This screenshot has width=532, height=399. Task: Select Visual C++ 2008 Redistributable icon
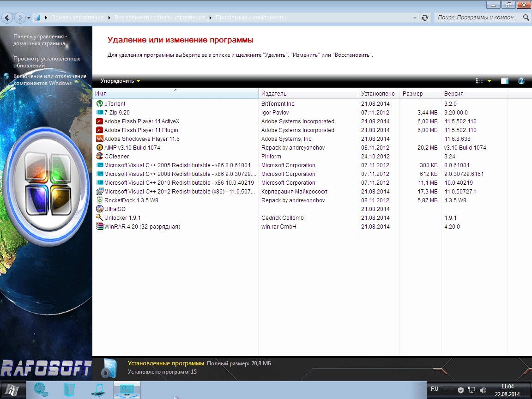pos(99,174)
